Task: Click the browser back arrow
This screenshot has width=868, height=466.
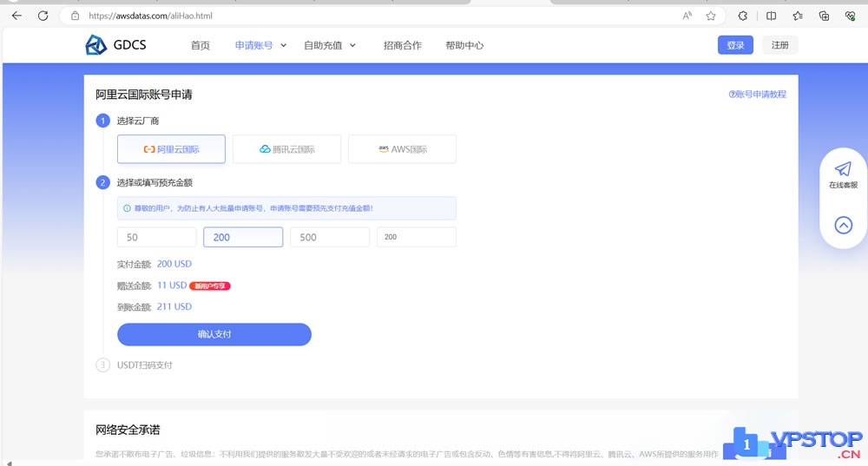Action: (x=16, y=16)
